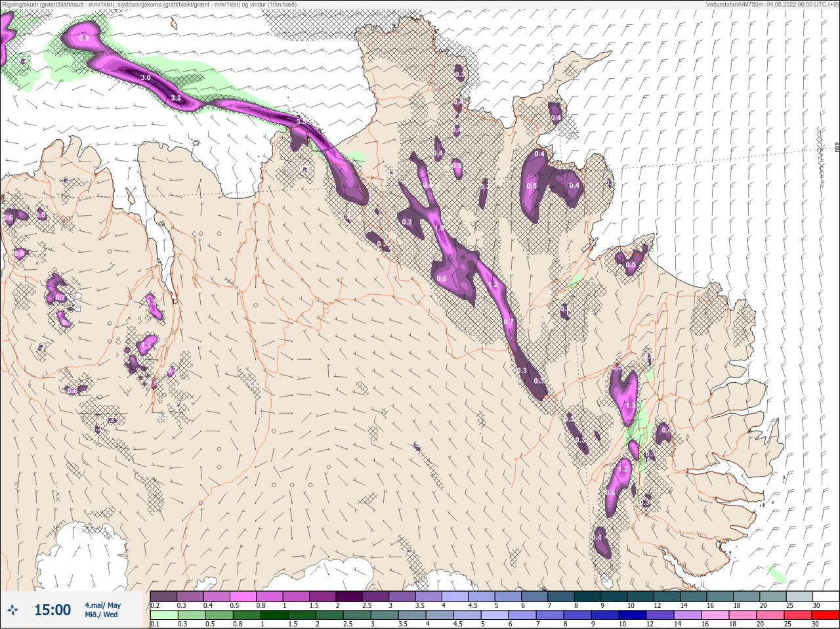840x629 pixels.
Task: Click the wind compass icon beside 15:00
Action: point(12,611)
